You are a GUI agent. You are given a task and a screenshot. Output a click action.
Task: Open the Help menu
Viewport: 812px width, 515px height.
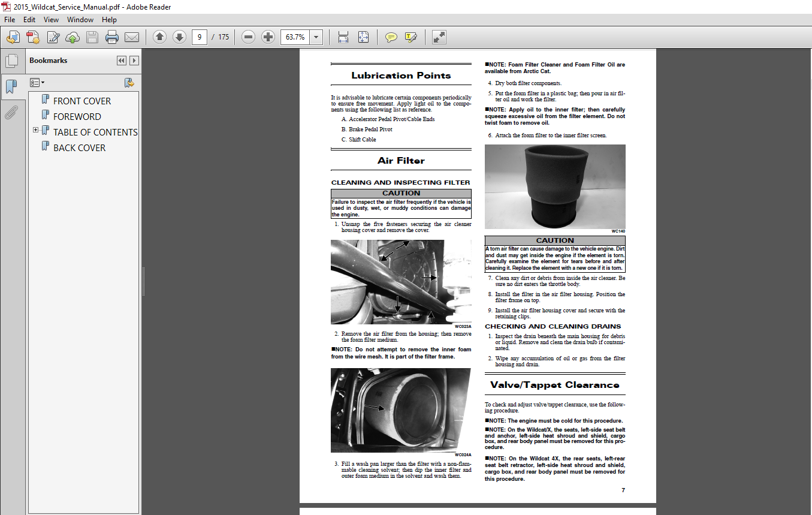pyautogui.click(x=109, y=20)
